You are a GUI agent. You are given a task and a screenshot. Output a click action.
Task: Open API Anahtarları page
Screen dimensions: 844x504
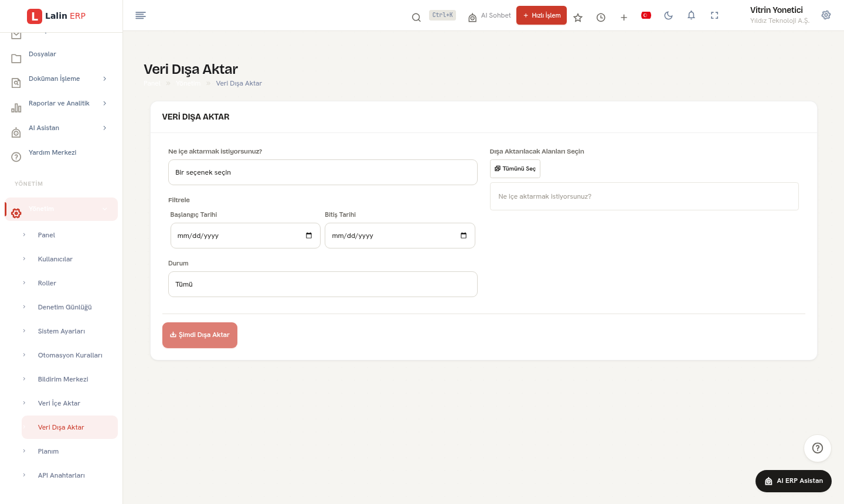(61, 475)
